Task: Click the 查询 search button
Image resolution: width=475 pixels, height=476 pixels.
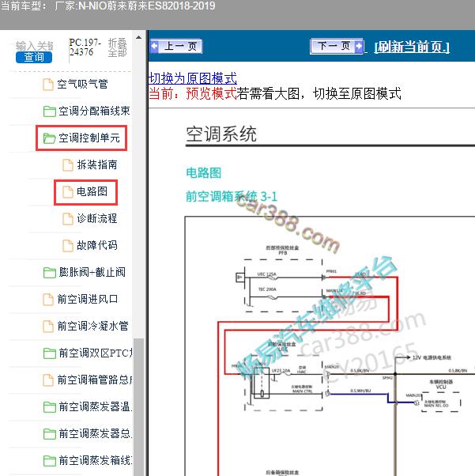Action: pos(34,57)
